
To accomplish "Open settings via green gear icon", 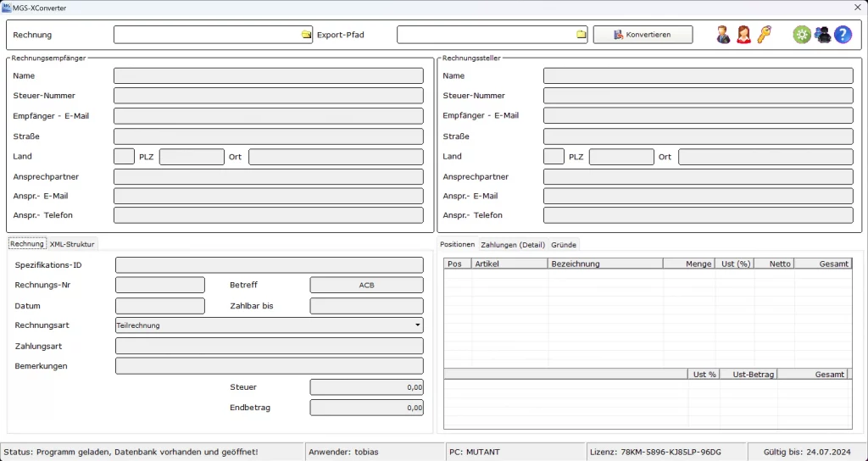I will click(801, 35).
